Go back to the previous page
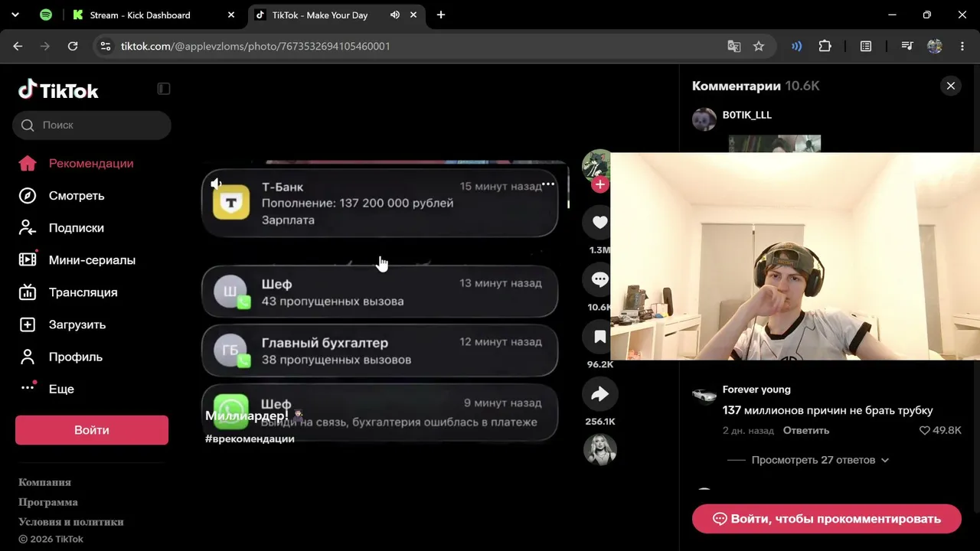Screen dimensions: 980x551 tap(18, 46)
